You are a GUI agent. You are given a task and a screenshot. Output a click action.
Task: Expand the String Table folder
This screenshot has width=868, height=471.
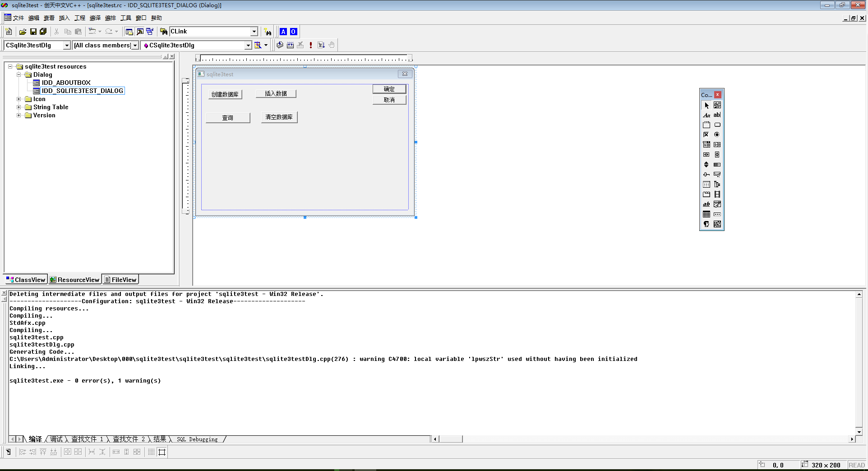click(x=18, y=107)
